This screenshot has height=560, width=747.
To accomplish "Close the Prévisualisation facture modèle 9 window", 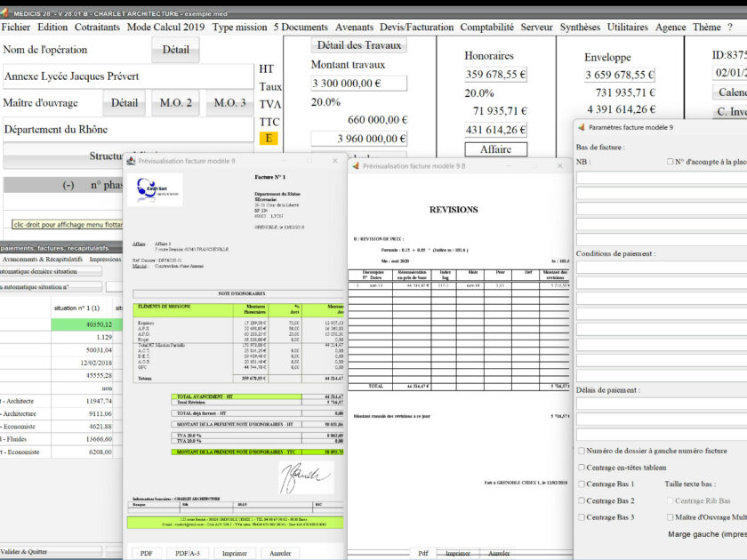I will (335, 161).
